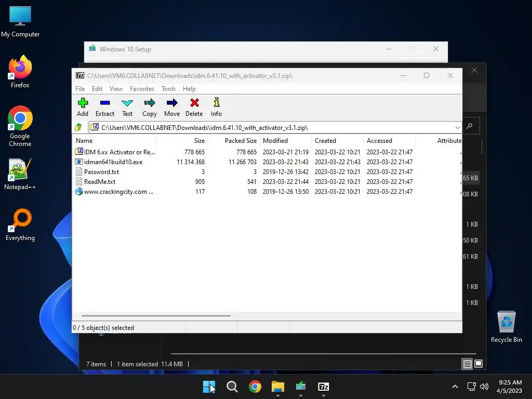Click packed size 541 cell
The width and height of the screenshot is (532, 399).
point(252,181)
